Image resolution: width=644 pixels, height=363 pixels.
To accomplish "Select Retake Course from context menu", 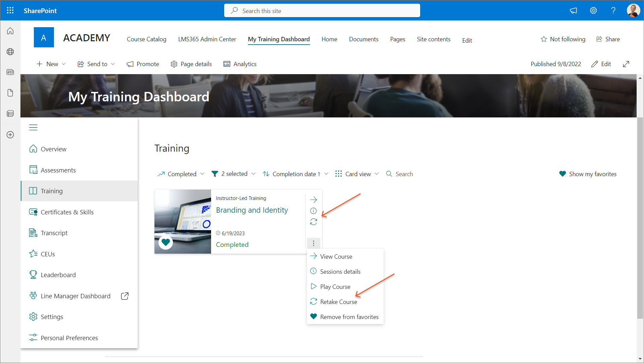I will pyautogui.click(x=338, y=302).
